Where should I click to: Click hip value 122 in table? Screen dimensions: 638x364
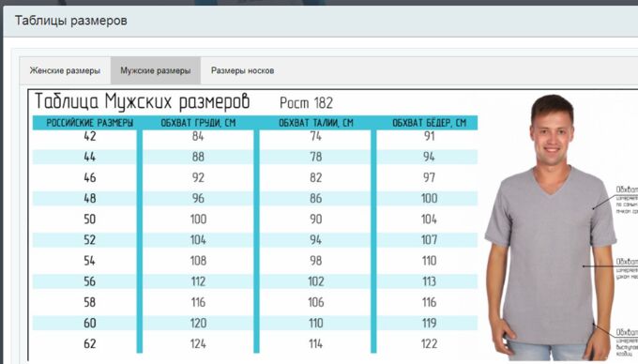[430, 343]
